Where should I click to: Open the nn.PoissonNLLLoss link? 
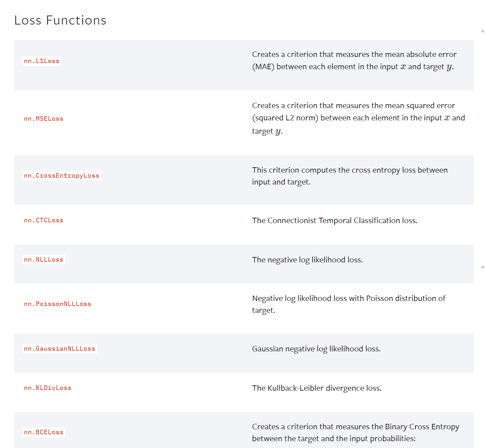pyautogui.click(x=58, y=304)
